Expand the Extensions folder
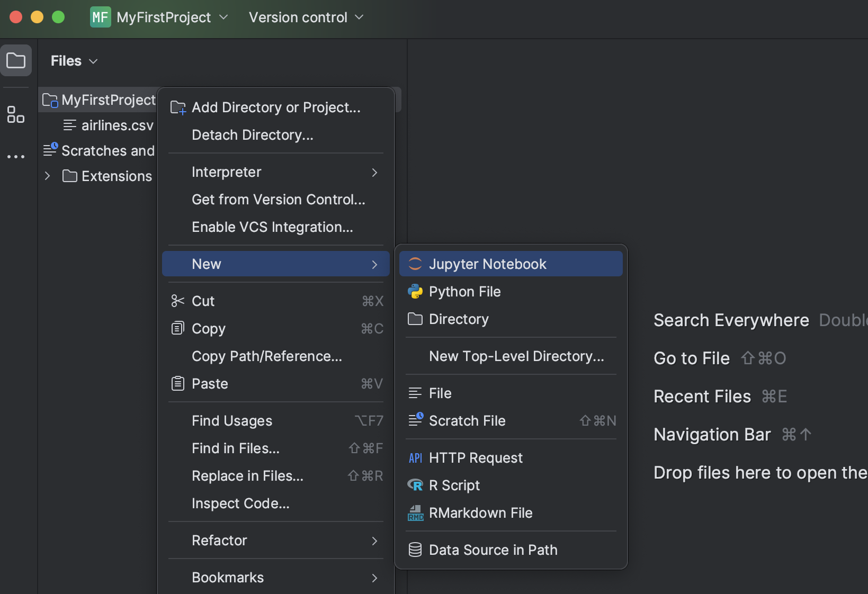Viewport: 868px width, 594px height. pyautogui.click(x=47, y=176)
